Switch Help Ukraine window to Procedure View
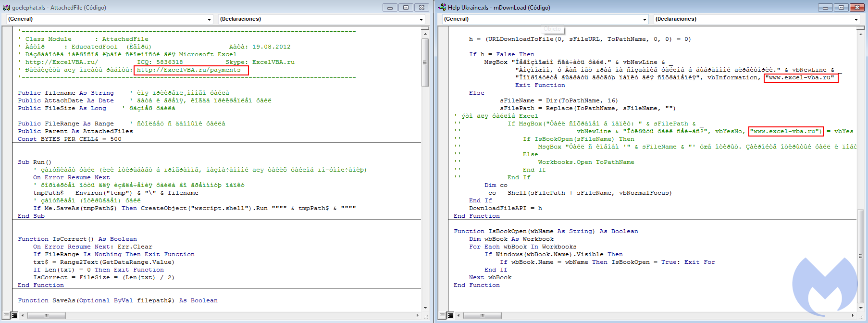Viewport: 868px width, 323px height. (442, 315)
